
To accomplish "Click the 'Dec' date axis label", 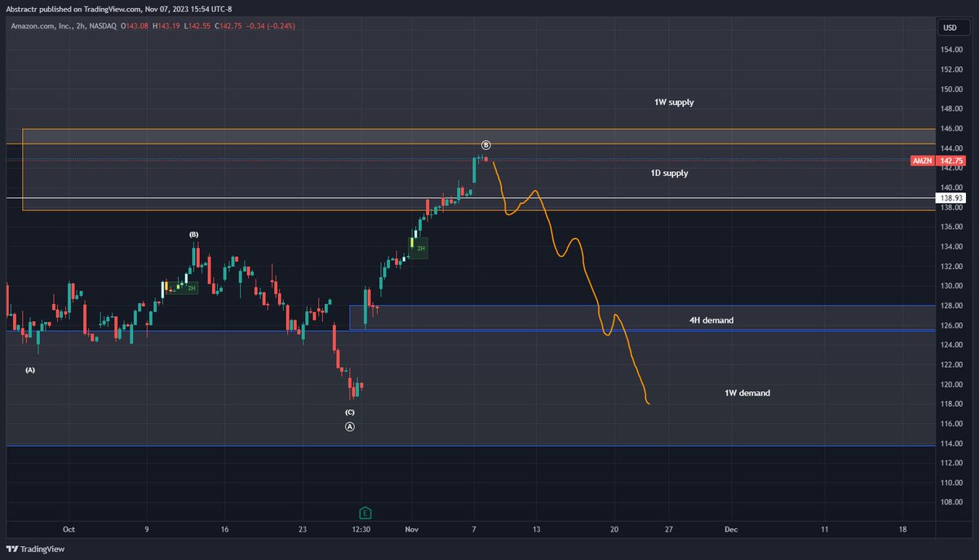I will point(731,529).
